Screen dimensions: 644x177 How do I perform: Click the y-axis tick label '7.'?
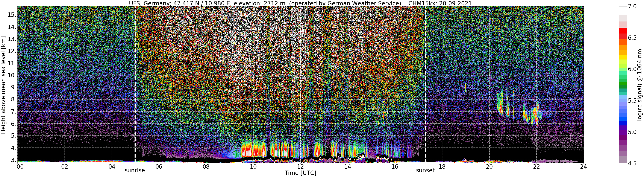click(13, 112)
